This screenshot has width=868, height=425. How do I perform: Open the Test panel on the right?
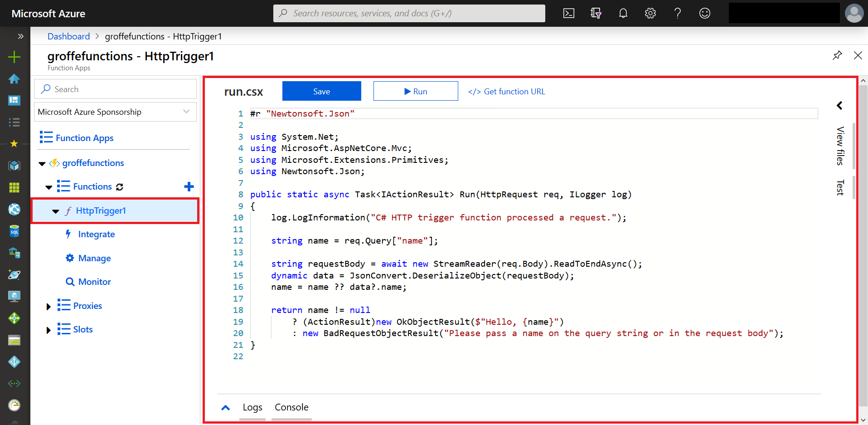click(840, 187)
